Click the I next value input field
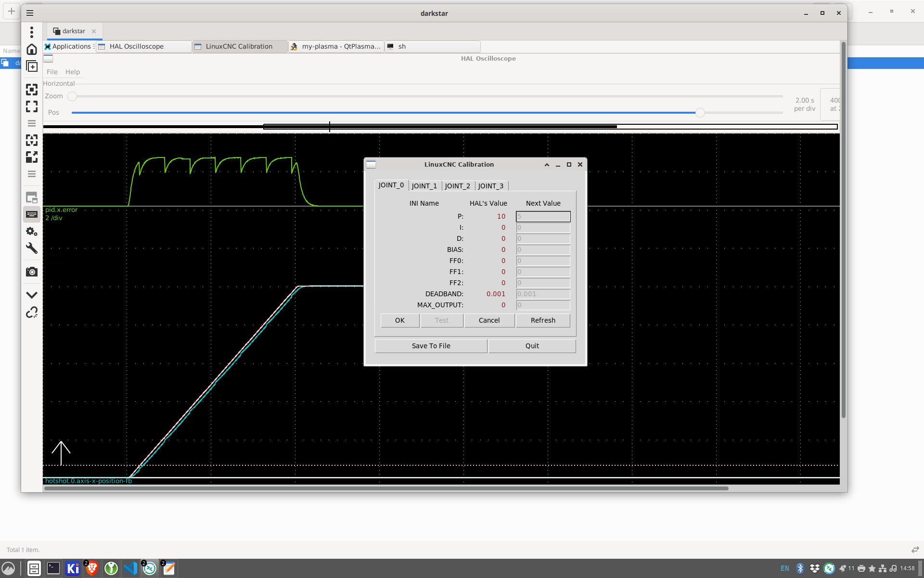This screenshot has width=924, height=578. [x=543, y=228]
